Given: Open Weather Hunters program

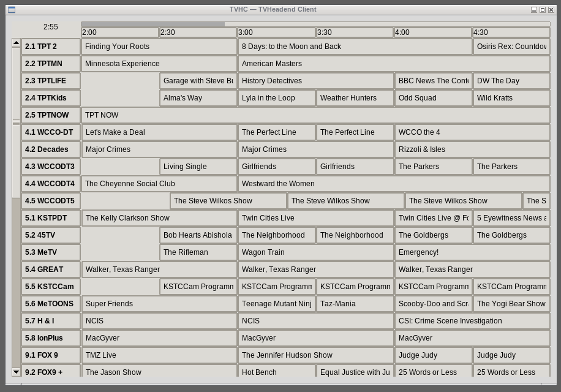Looking at the screenshot, I should click(355, 98).
